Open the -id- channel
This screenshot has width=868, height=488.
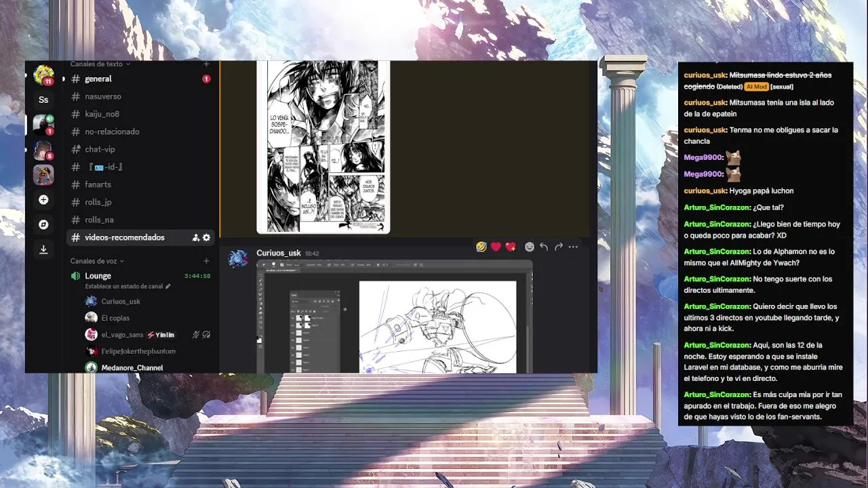point(140,167)
